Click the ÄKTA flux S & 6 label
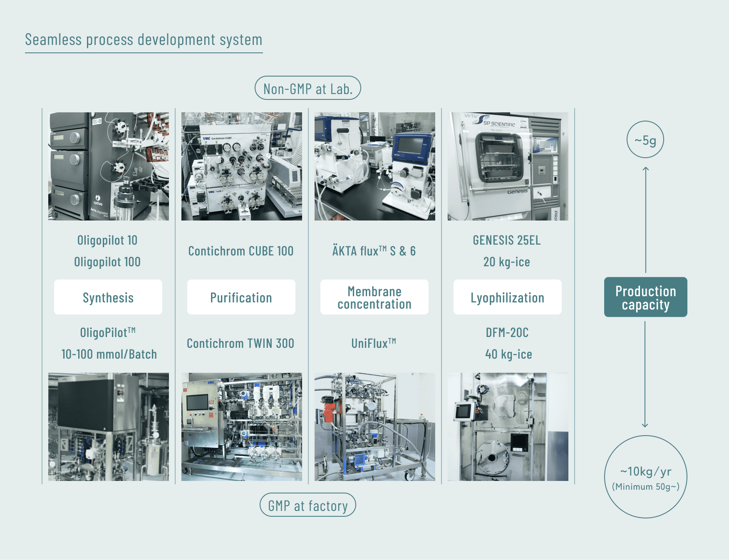This screenshot has width=729, height=560. pyautogui.click(x=374, y=251)
